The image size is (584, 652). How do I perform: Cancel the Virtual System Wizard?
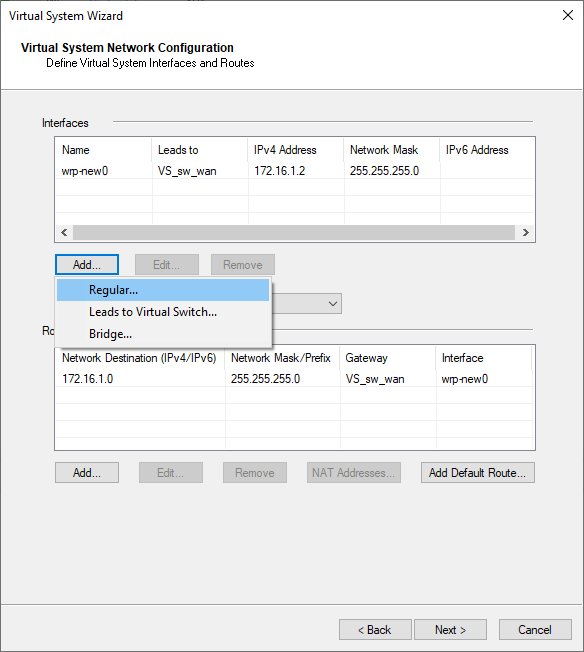pyautogui.click(x=535, y=630)
